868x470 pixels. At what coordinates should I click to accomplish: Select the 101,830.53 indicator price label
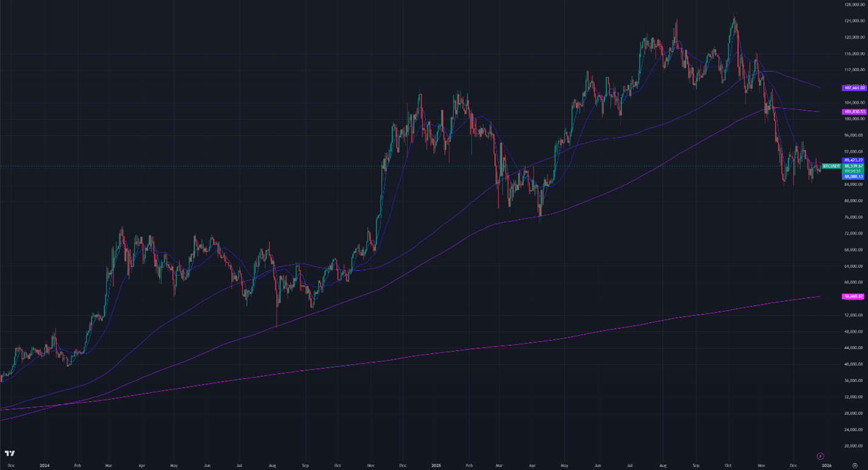(853, 112)
